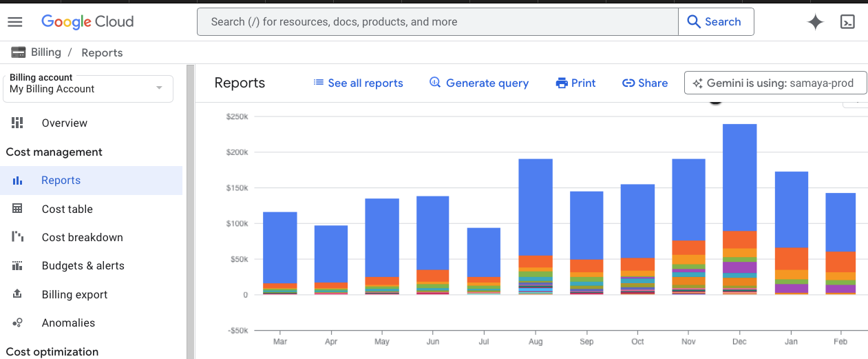868x359 pixels.
Task: Click See all reports link
Action: (x=358, y=83)
